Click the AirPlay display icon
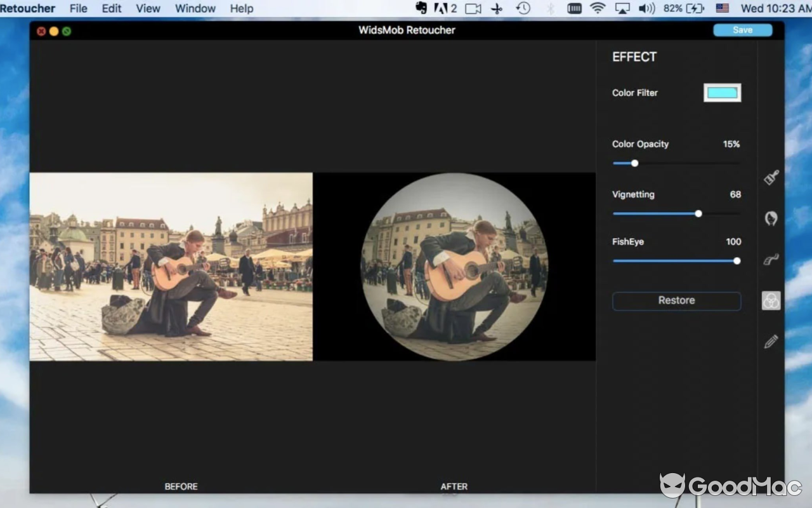The height and width of the screenshot is (508, 812). click(622, 8)
